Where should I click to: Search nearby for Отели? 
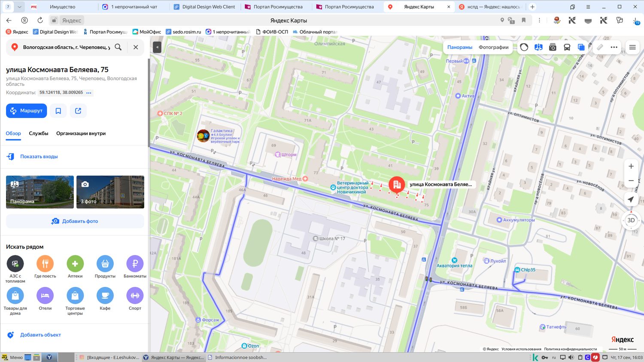45,296
